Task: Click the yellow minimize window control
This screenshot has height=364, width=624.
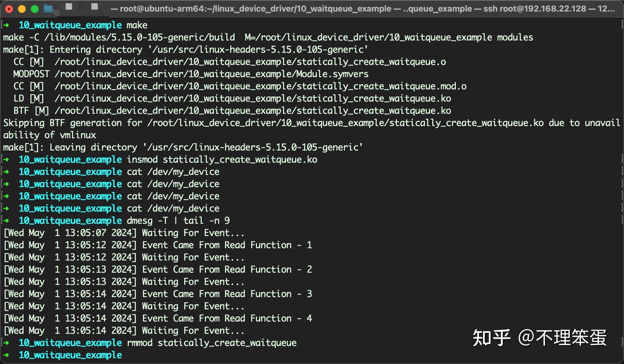Action: (x=22, y=9)
